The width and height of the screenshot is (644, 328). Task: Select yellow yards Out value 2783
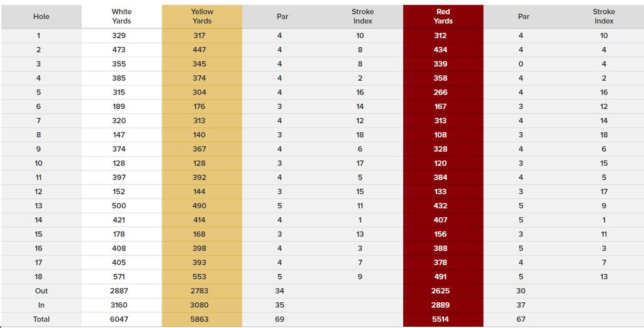click(199, 291)
